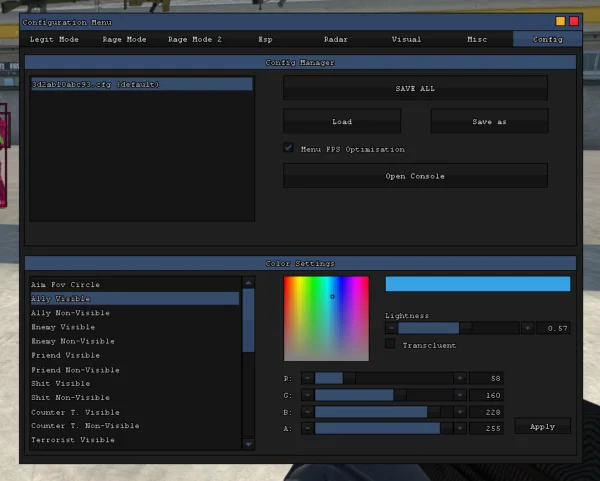This screenshot has height=481, width=600.
Task: Select Aim Fov Circle color entry
Action: tap(135, 285)
